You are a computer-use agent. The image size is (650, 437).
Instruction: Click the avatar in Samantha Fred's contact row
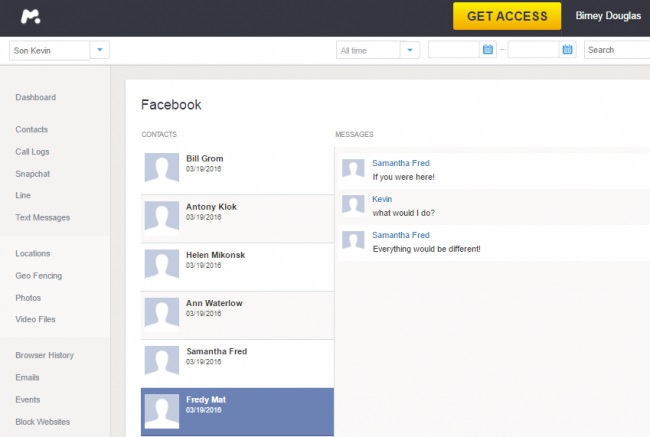[162, 360]
